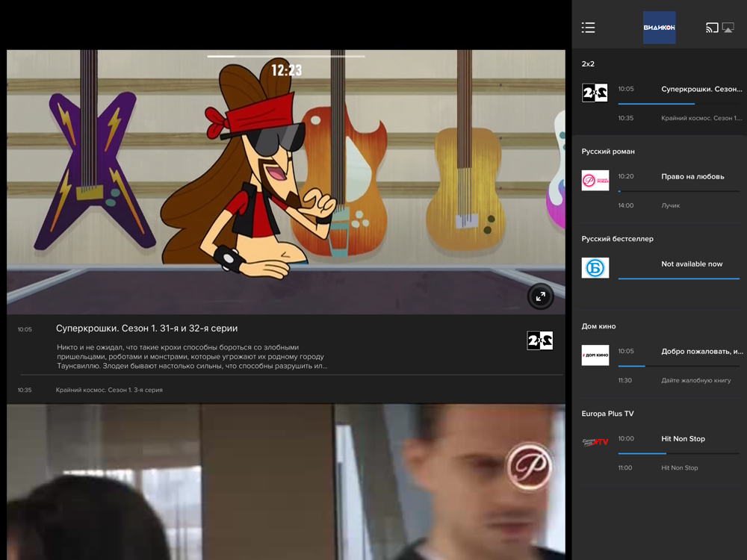
Task: Open AirPlay screen mirroring icon
Action: pos(728,28)
